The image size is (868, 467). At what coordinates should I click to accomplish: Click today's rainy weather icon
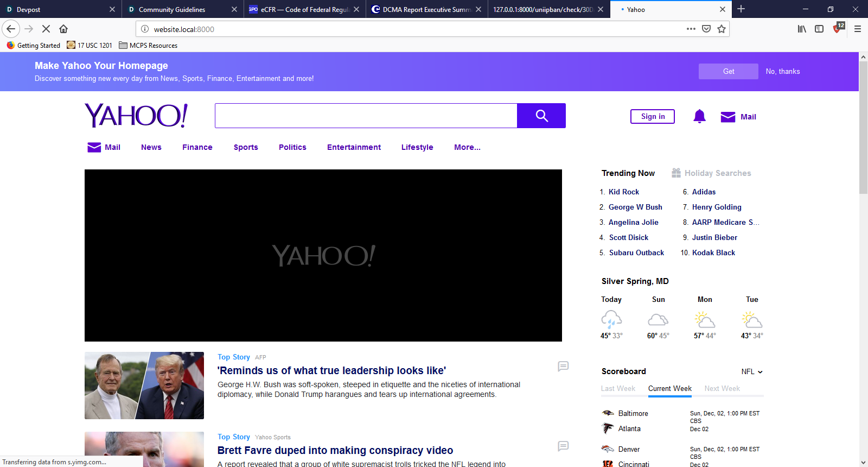pyautogui.click(x=611, y=319)
